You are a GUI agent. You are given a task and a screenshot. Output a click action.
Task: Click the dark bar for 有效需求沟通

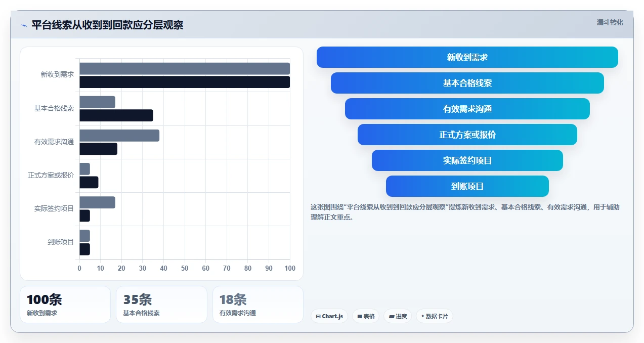[98, 149]
